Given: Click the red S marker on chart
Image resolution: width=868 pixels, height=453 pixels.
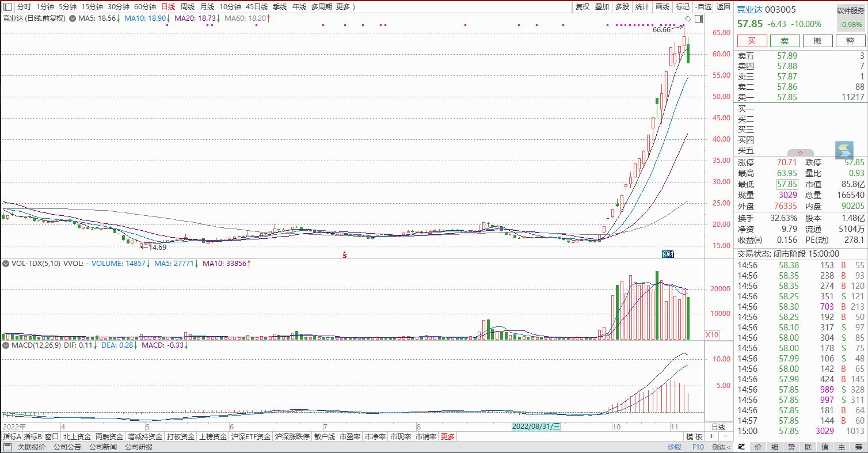Looking at the screenshot, I should [x=345, y=254].
